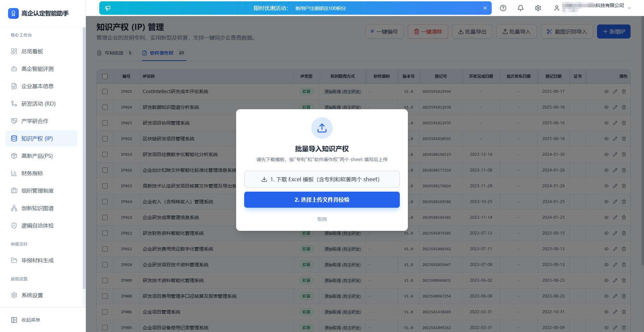644x332 pixels.
Task: Expand the company account dropdown chevron
Action: pyautogui.click(x=629, y=8)
